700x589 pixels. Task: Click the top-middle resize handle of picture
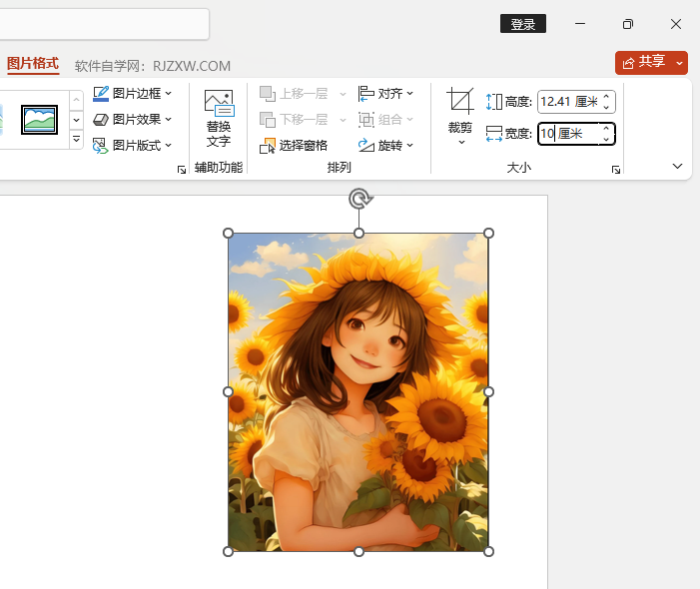tap(358, 234)
